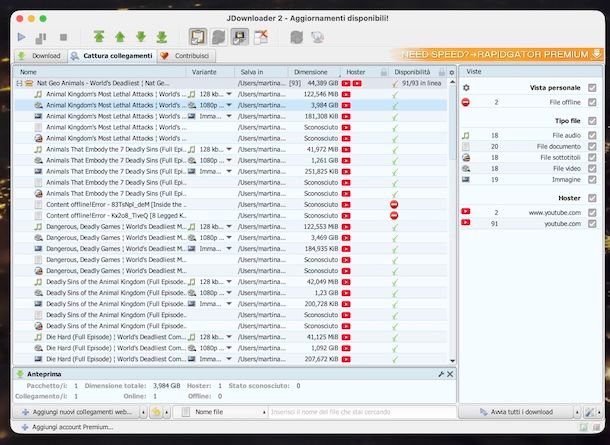Click the Viste panel header
The height and width of the screenshot is (445, 610).
click(531, 72)
